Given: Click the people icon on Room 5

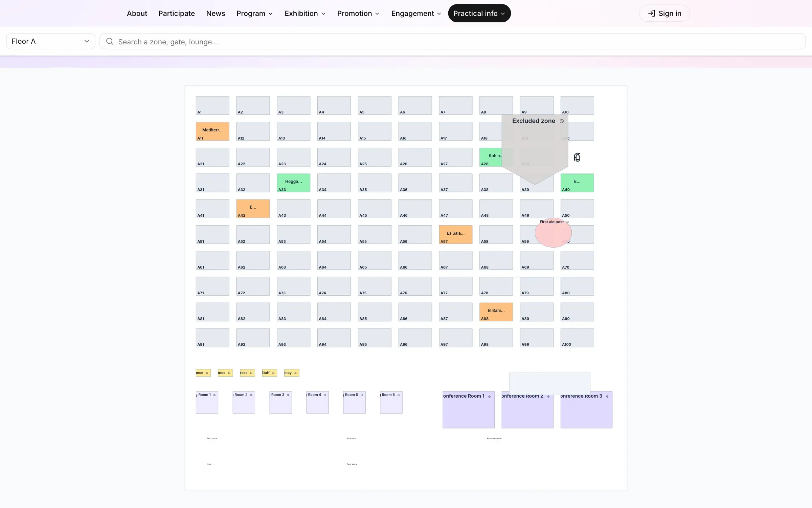Looking at the screenshot, I should 362,395.
